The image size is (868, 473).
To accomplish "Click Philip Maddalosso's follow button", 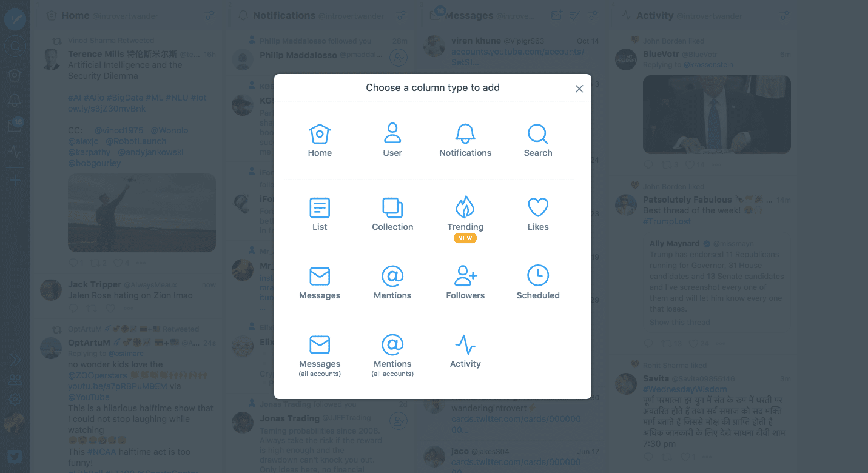I will pos(398,58).
